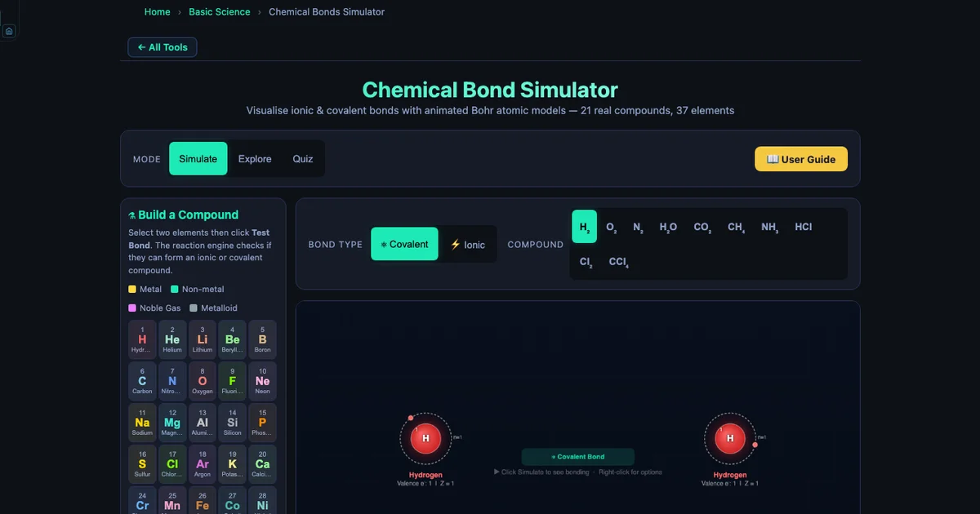980x514 pixels.
Task: Select the Phosphorus element tile
Action: pos(262,423)
